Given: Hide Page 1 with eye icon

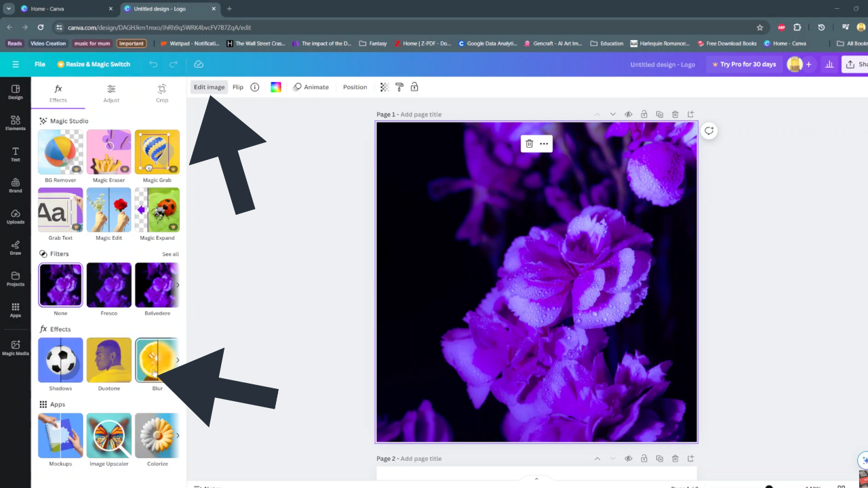Looking at the screenshot, I should pyautogui.click(x=629, y=115).
